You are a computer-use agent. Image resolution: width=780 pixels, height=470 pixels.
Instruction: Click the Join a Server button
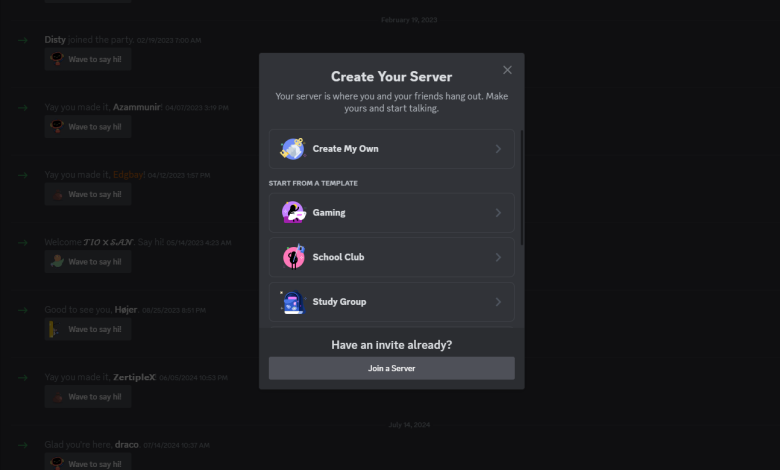(391, 368)
